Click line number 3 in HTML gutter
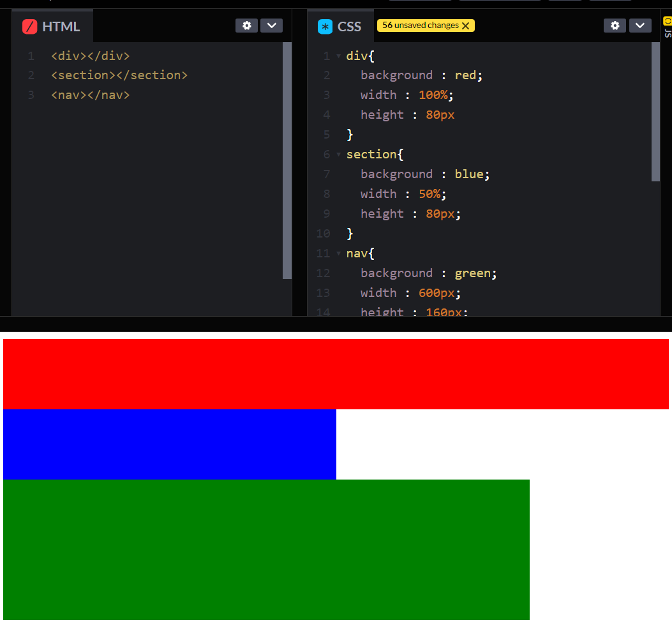The height and width of the screenshot is (636, 672). pyautogui.click(x=31, y=95)
